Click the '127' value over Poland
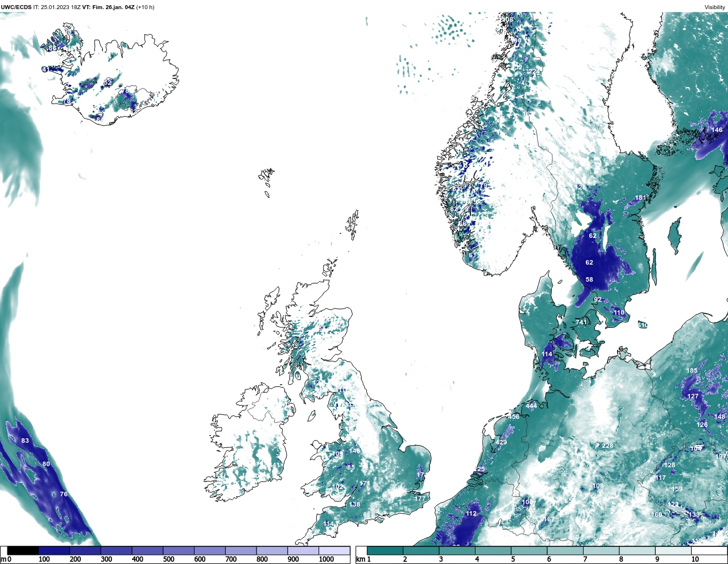 click(693, 397)
